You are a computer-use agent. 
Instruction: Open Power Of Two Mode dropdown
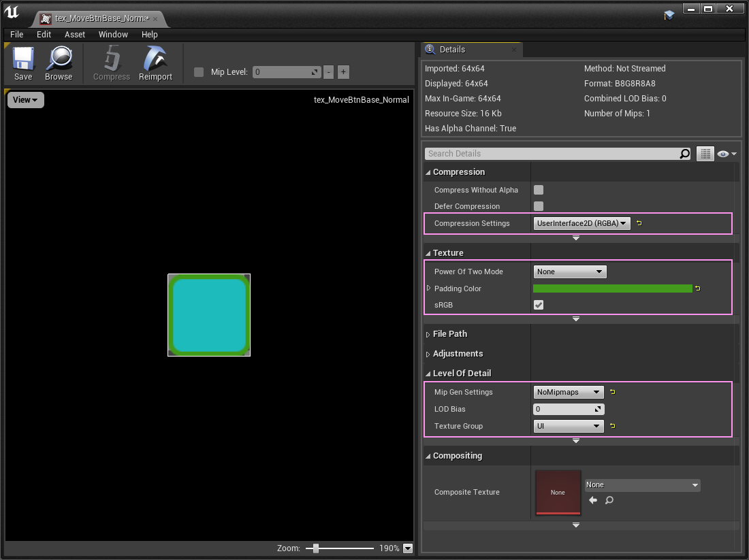pyautogui.click(x=569, y=271)
